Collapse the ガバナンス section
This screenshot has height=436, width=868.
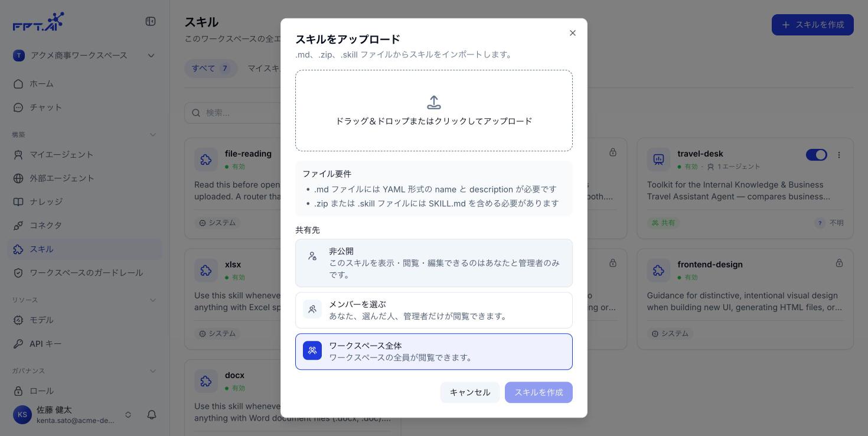[x=153, y=371]
